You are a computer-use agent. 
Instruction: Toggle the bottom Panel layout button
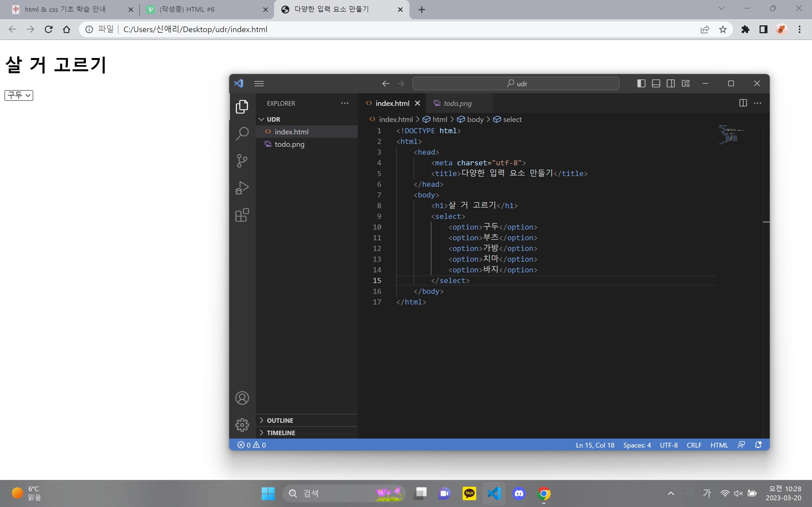(656, 83)
